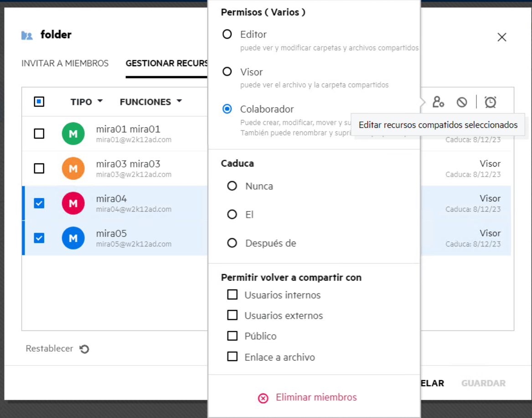Click the Eliminar miembros red X icon
Image resolution: width=532 pixels, height=418 pixels.
click(x=263, y=398)
